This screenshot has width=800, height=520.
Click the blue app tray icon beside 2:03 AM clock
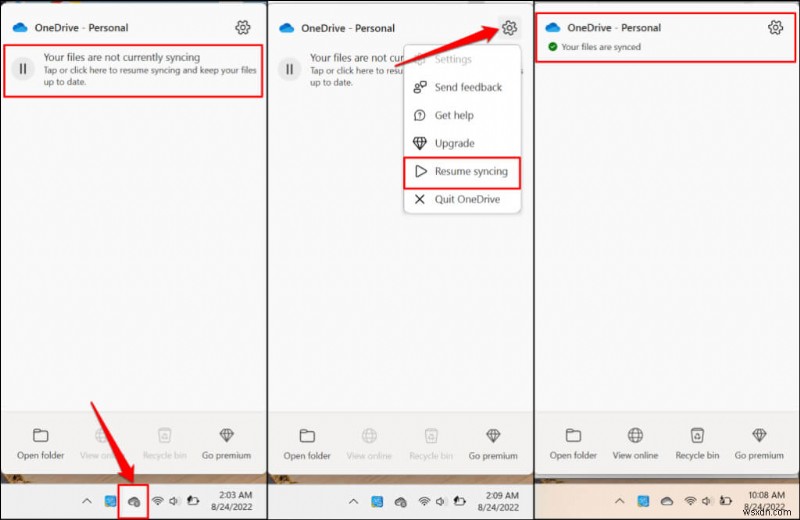tap(110, 501)
